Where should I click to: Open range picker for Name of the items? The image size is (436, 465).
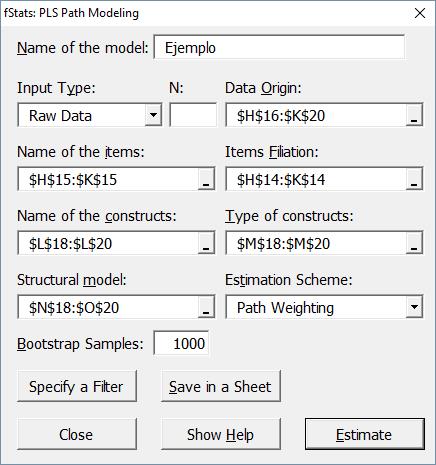click(x=206, y=179)
